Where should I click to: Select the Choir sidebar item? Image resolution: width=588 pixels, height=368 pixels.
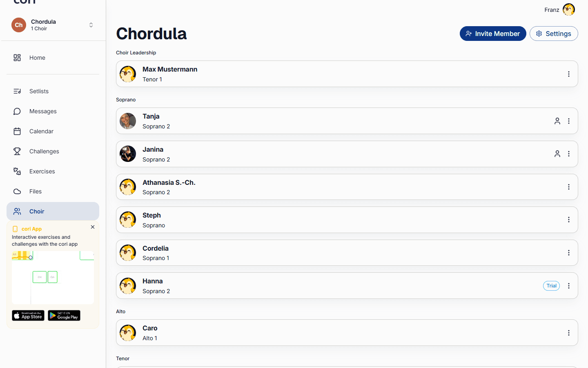point(53,211)
